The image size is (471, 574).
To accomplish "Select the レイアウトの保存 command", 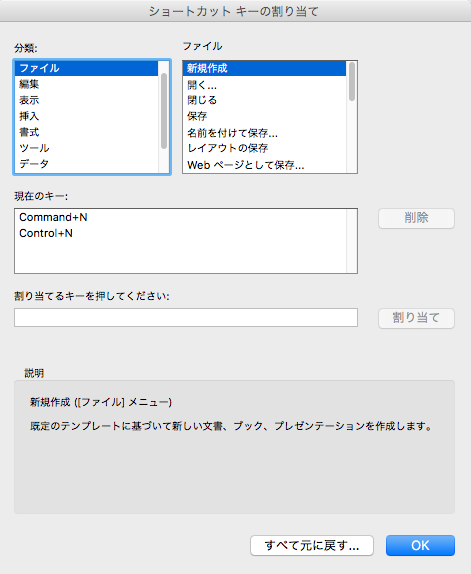I will (x=264, y=148).
